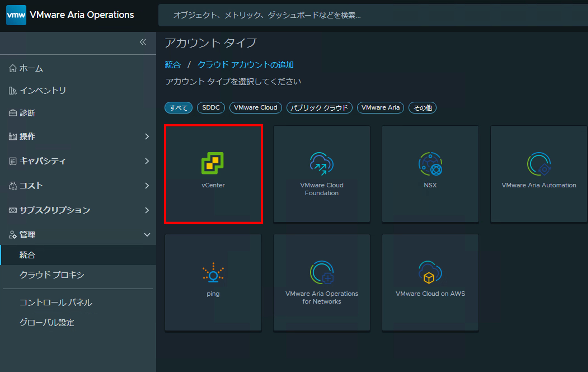
Task: Click the 統合 breadcrumb link
Action: (x=173, y=65)
